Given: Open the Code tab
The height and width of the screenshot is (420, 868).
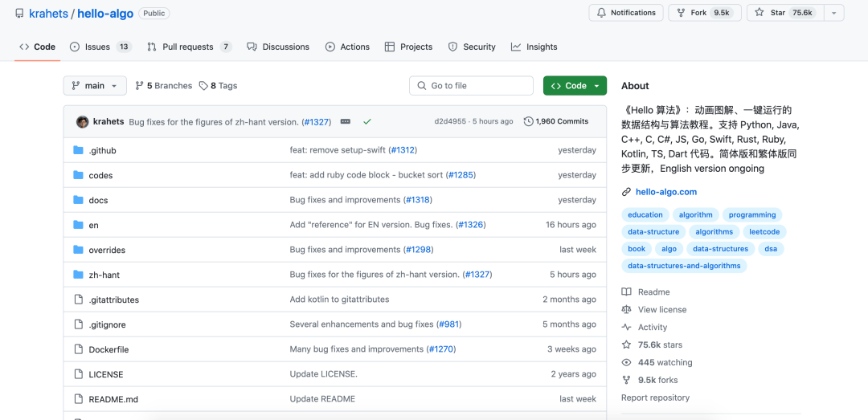Looking at the screenshot, I should (x=38, y=47).
